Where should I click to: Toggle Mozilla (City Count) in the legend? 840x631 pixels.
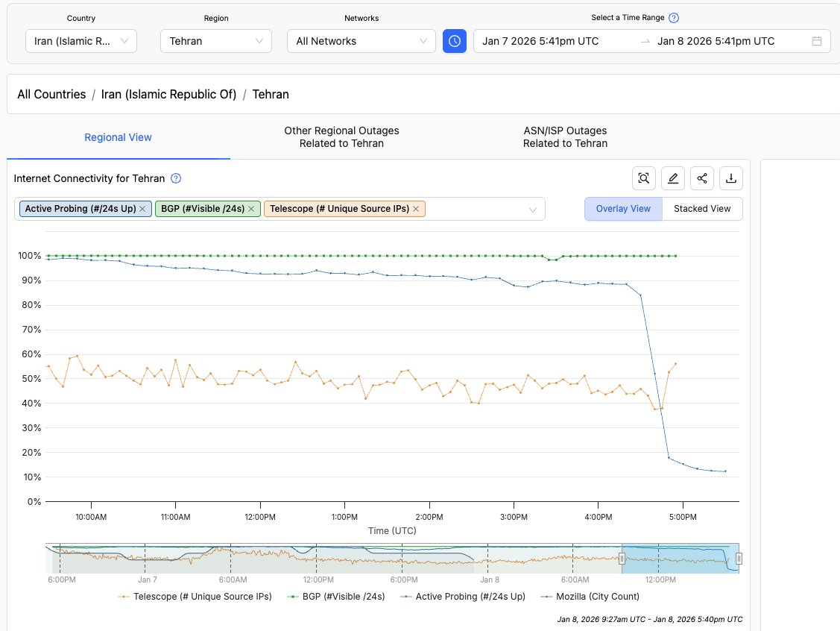click(590, 596)
